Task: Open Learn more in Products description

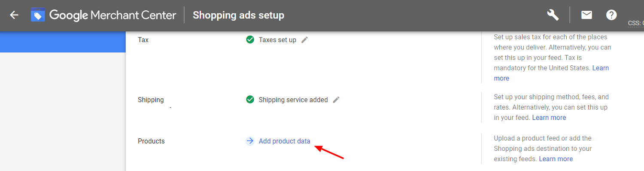Action: tap(556, 159)
